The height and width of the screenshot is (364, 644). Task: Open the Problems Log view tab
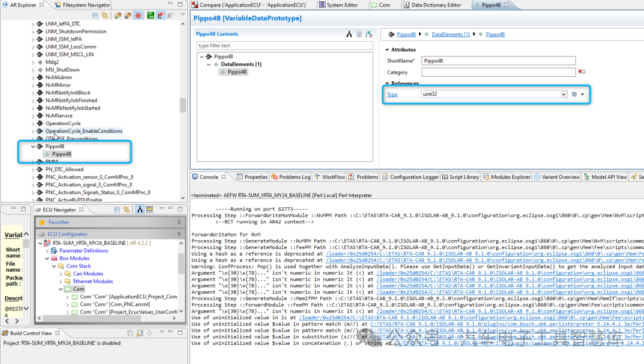click(291, 177)
